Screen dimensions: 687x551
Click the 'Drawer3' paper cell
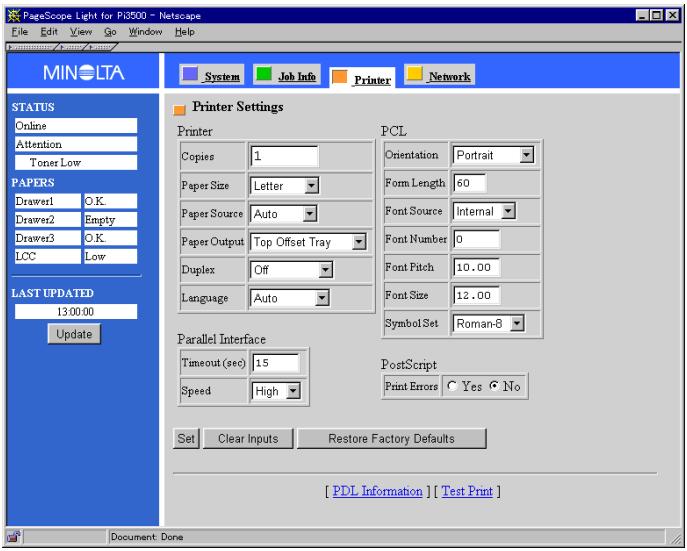coord(47,238)
